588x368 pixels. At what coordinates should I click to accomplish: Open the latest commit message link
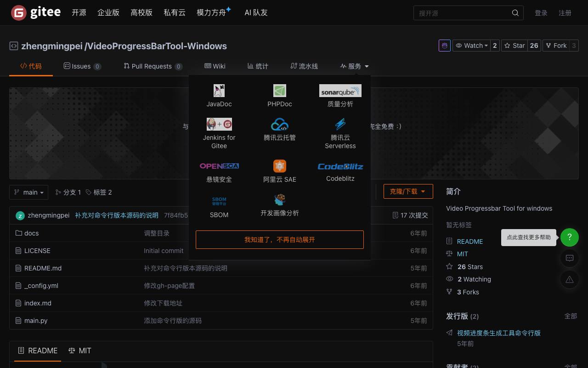[117, 215]
